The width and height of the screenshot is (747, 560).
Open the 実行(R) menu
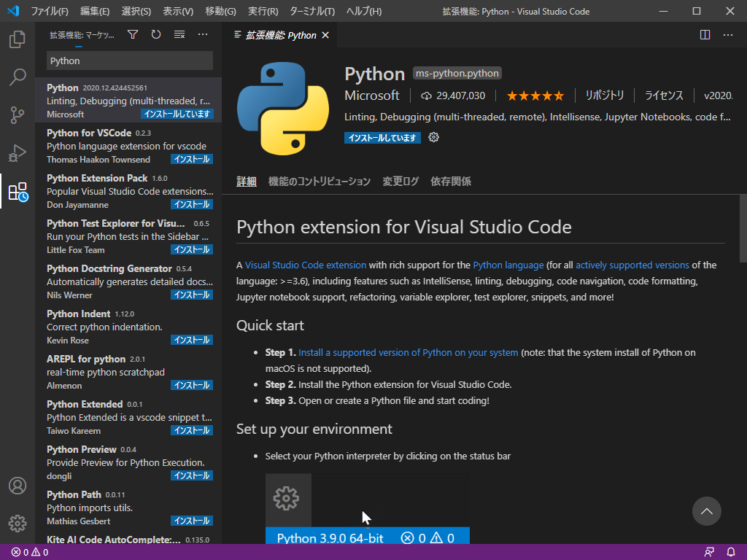263,11
